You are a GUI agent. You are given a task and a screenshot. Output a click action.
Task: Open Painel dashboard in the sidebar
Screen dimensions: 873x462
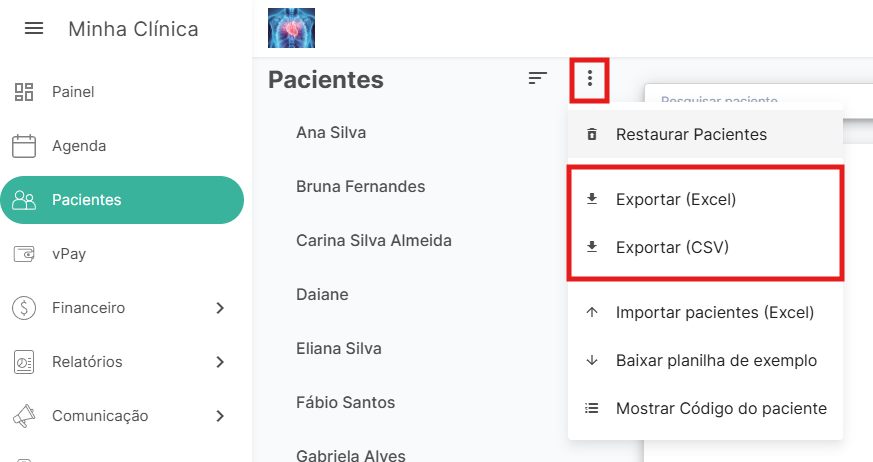[73, 92]
